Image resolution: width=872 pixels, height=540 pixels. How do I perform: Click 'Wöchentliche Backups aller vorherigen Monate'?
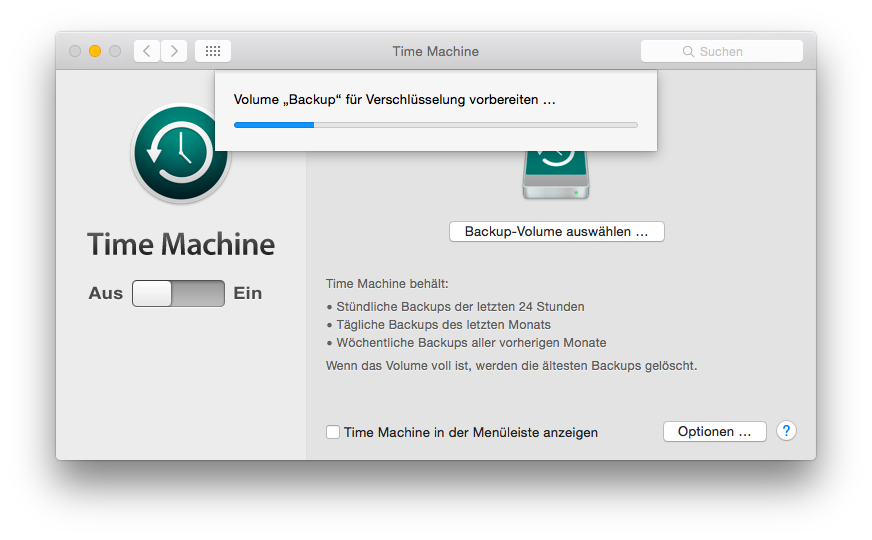(x=471, y=343)
